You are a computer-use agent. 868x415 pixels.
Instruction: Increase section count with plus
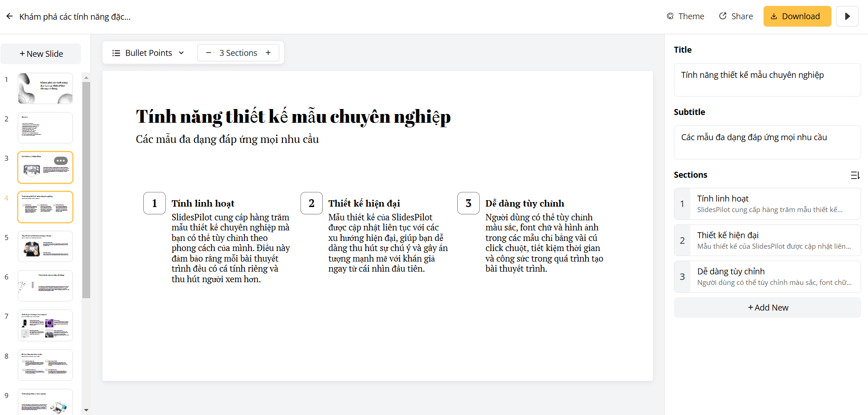tap(268, 53)
